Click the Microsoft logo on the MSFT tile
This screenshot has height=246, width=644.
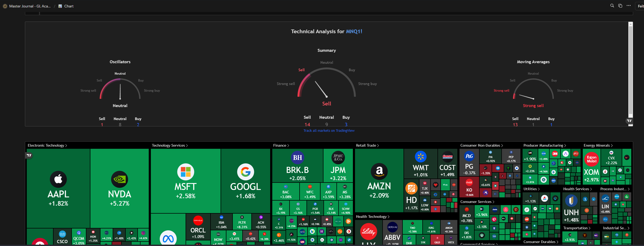[186, 172]
